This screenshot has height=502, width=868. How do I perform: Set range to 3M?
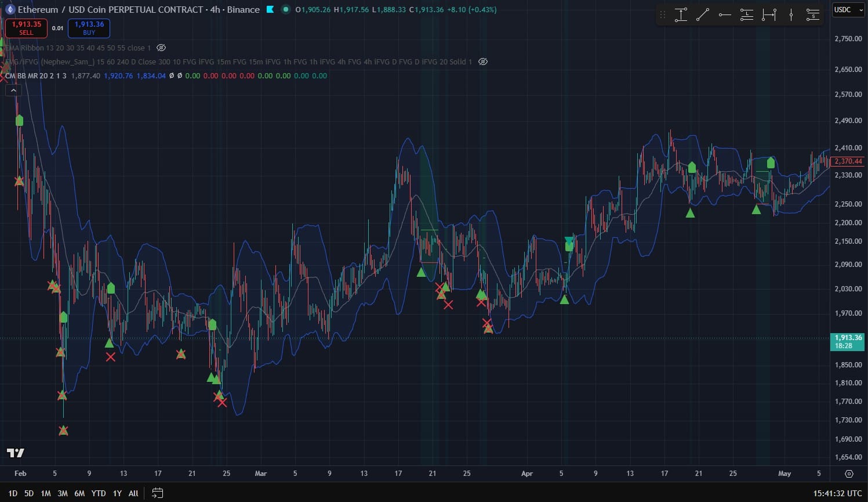point(63,493)
